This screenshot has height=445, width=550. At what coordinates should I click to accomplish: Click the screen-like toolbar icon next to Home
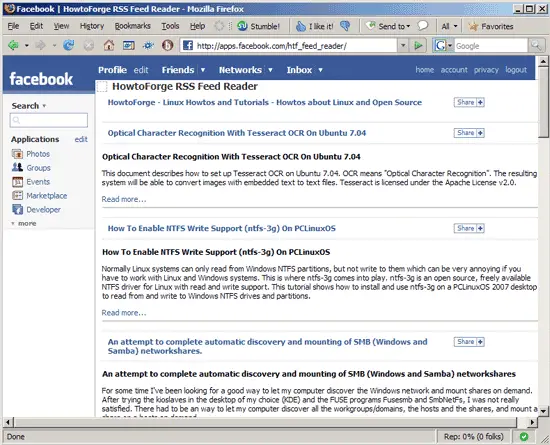pos(129,45)
